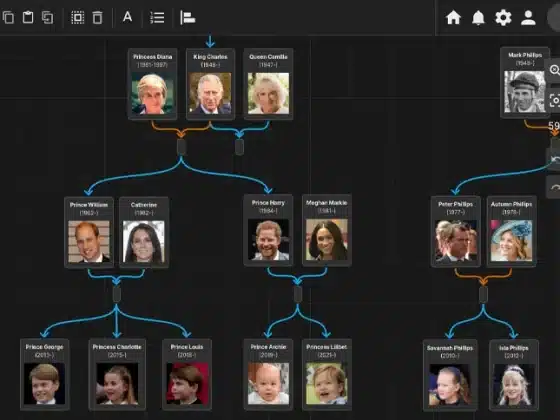Select the Prince Louis card
This screenshot has height=420, width=560.
pos(187,374)
